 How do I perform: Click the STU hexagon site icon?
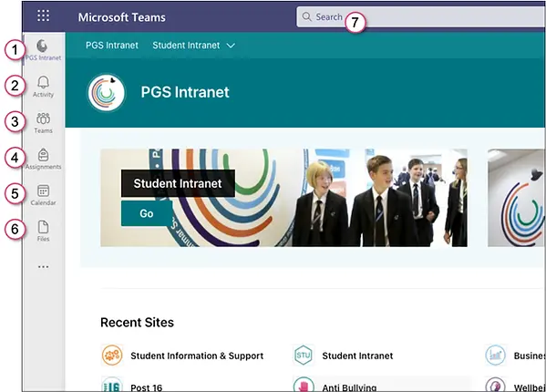(304, 356)
